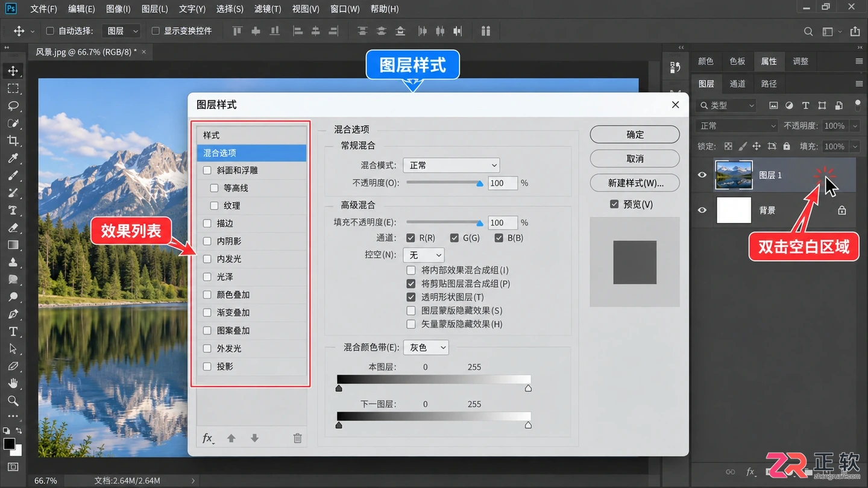This screenshot has width=868, height=488.
Task: Click the 不透明度(O) value field 100
Action: (x=503, y=183)
